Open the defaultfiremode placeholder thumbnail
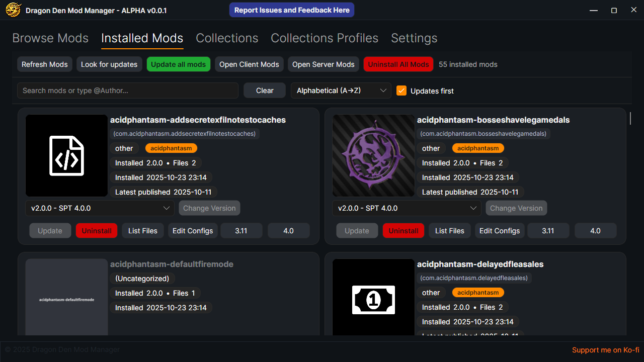This screenshot has height=362, width=644. pyautogui.click(x=66, y=297)
